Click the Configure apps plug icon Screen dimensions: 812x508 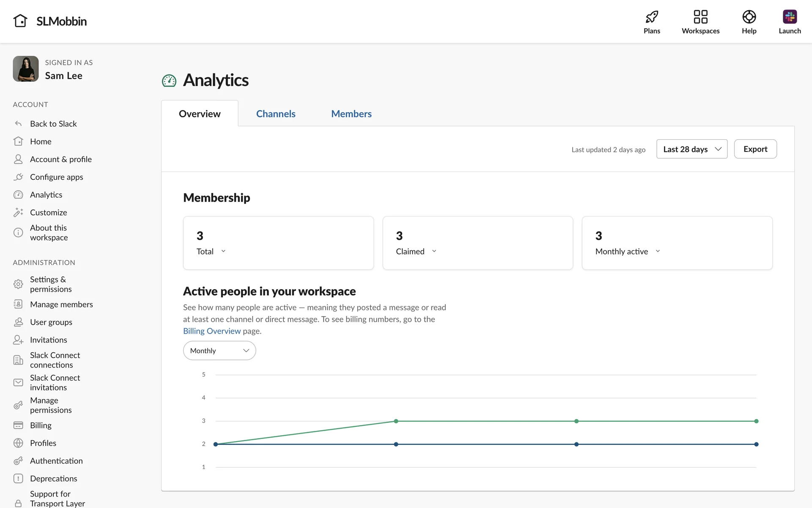[18, 177]
